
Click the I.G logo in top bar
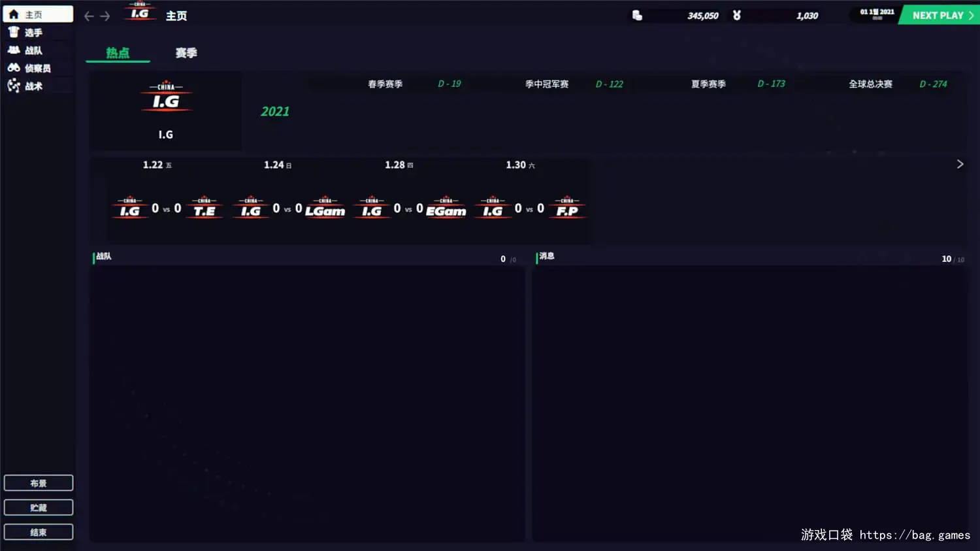[140, 12]
